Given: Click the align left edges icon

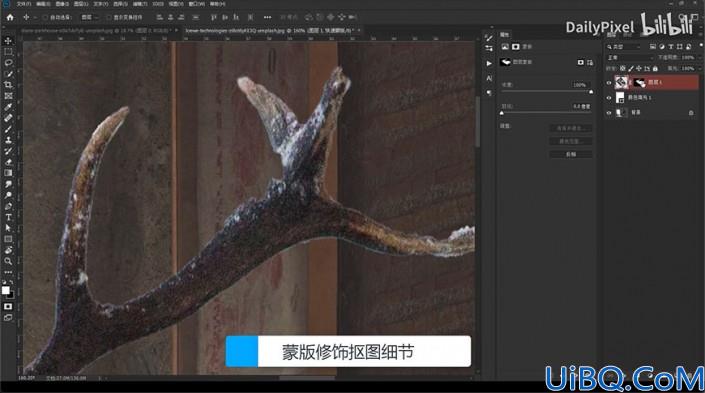Looking at the screenshot, I should point(159,17).
